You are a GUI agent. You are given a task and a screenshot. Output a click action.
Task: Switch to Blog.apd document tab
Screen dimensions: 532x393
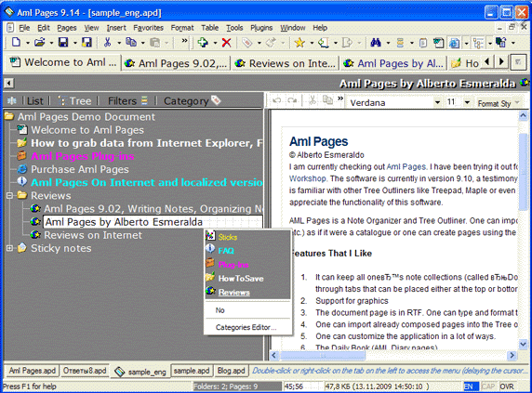coord(231,371)
